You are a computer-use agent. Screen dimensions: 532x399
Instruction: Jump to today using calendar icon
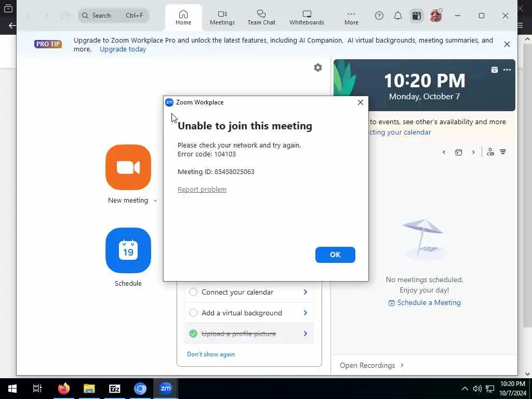coord(459,152)
